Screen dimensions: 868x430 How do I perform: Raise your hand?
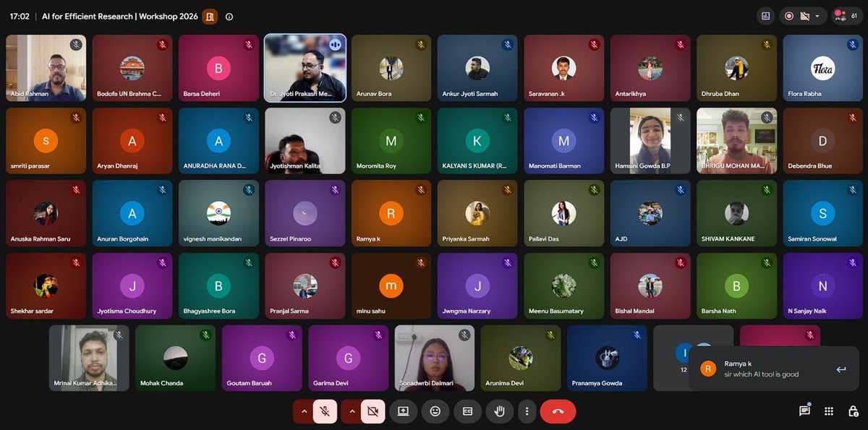[x=499, y=411]
